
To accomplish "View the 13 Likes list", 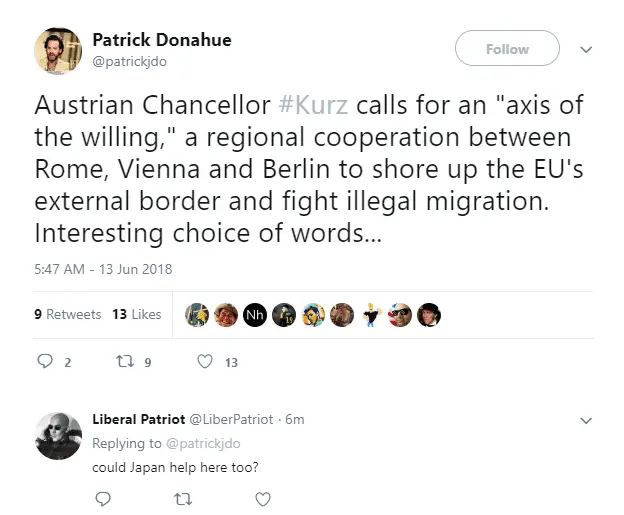I will (137, 314).
